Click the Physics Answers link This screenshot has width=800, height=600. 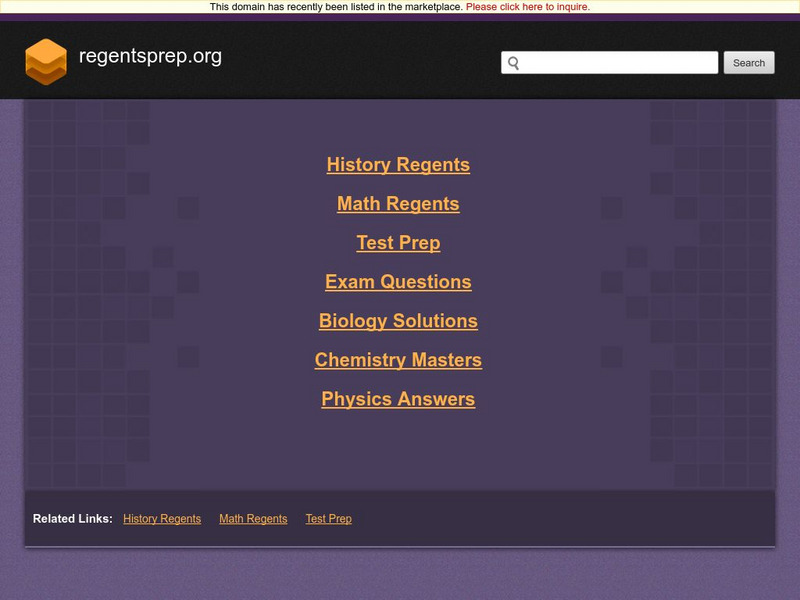[x=397, y=399]
